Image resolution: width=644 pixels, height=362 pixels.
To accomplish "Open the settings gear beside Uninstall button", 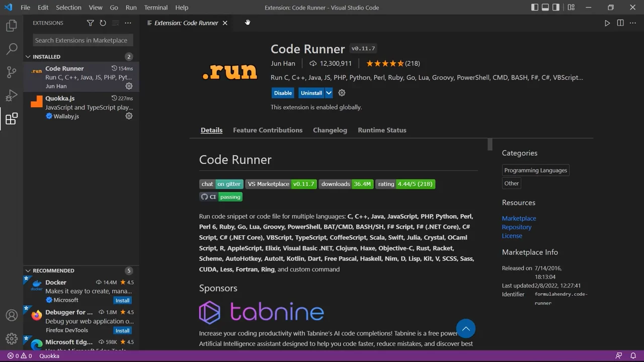I will 342,93.
